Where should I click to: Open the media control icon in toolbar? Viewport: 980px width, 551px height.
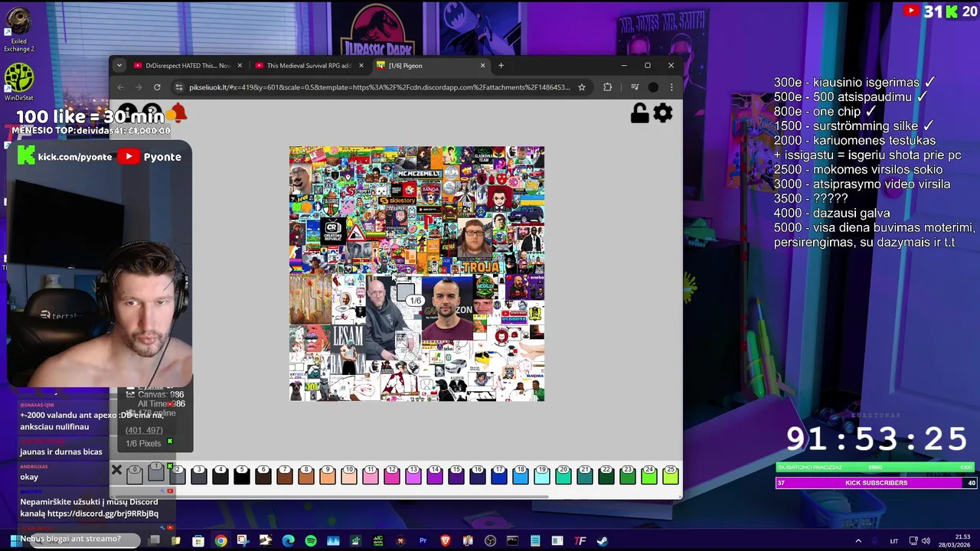tap(634, 87)
